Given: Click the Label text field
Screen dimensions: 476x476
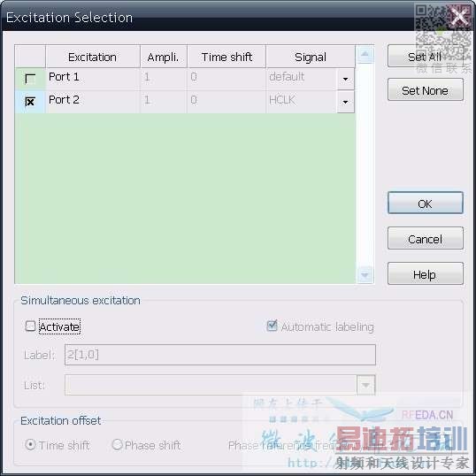Looking at the screenshot, I should coord(220,355).
